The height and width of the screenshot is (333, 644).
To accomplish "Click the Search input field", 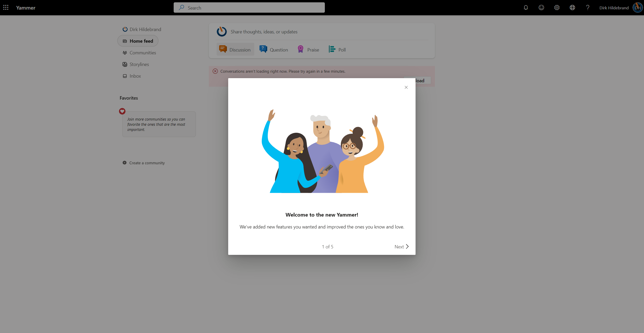I will [249, 8].
